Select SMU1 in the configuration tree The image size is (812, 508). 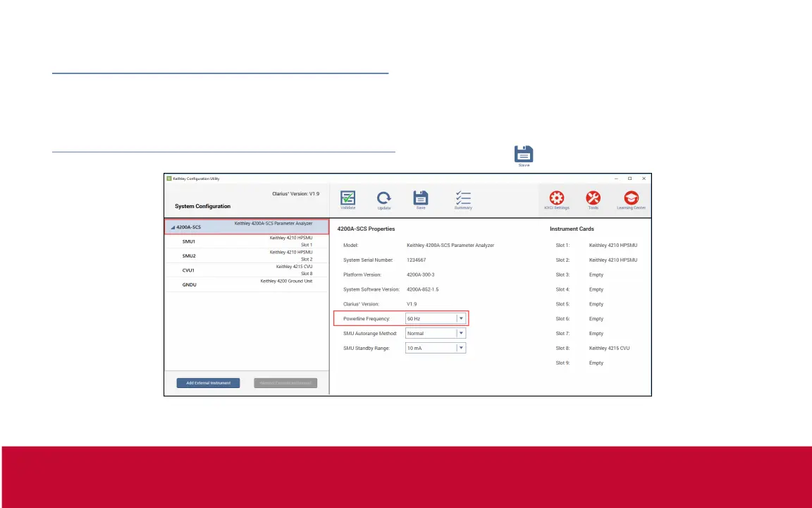247,241
